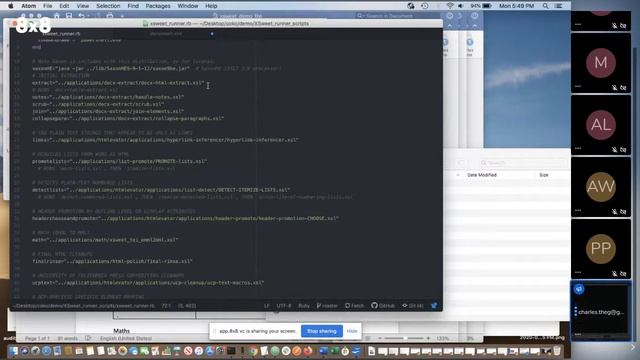Open Trash in the Dock
Viewport: 640px width, 360px height.
[x=557, y=351]
